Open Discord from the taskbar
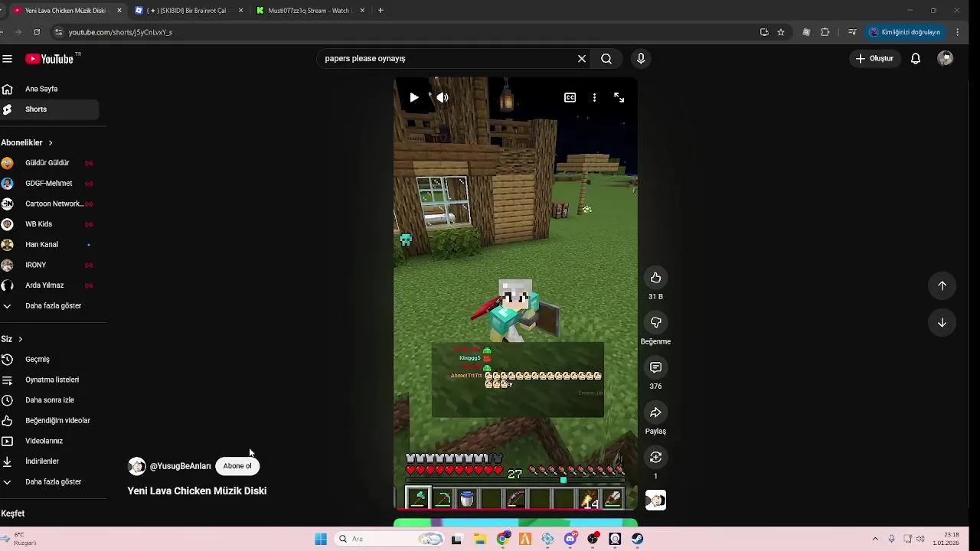 pyautogui.click(x=570, y=539)
